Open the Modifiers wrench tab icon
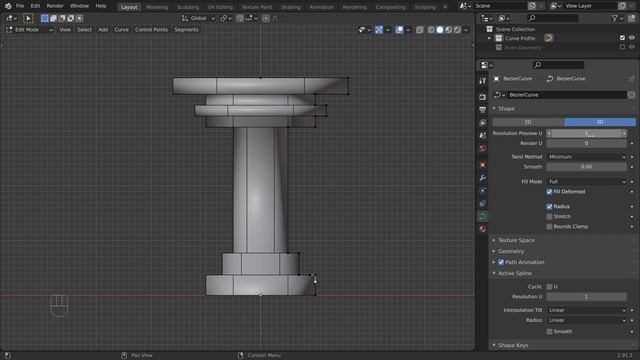This screenshot has height=360, width=640. point(482,178)
